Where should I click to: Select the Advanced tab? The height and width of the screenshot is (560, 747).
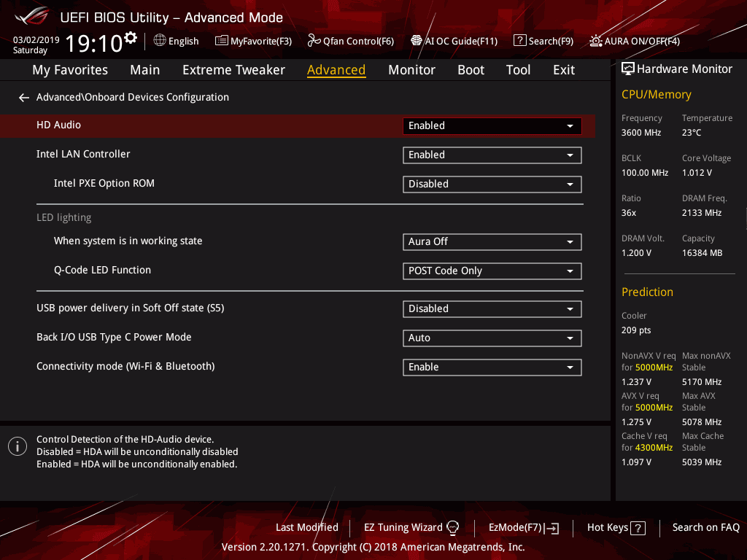[336, 70]
